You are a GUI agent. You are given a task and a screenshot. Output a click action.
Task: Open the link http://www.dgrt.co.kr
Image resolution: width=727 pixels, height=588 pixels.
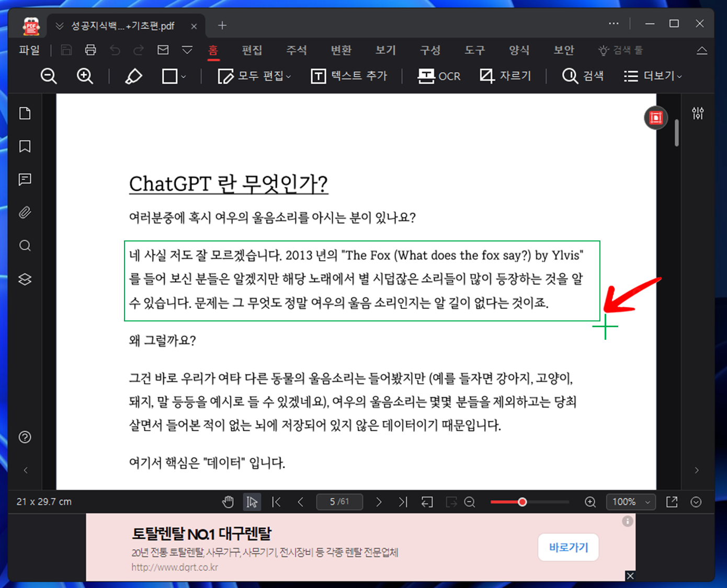[x=176, y=567]
